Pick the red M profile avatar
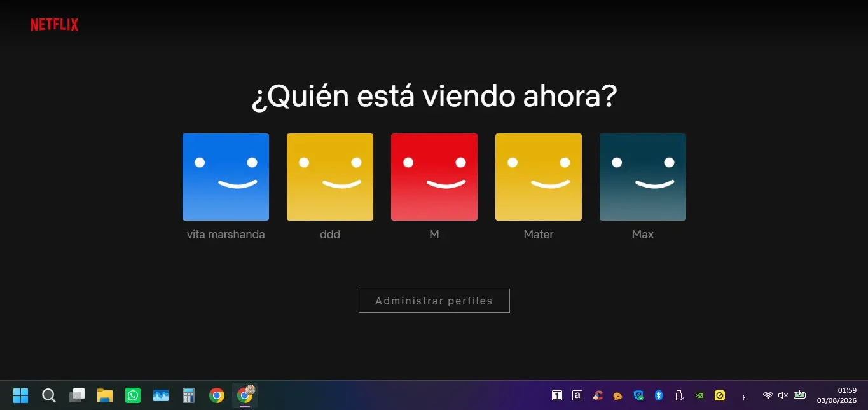 [x=434, y=177]
